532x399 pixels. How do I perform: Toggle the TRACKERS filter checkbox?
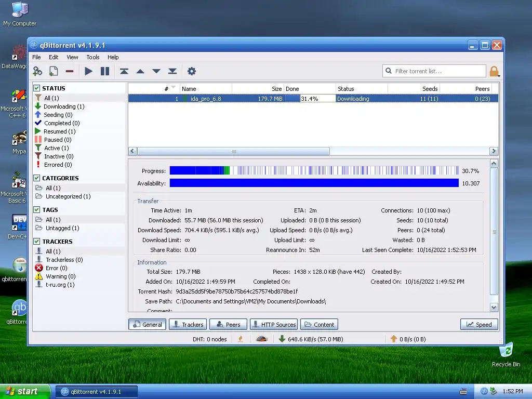coord(37,241)
